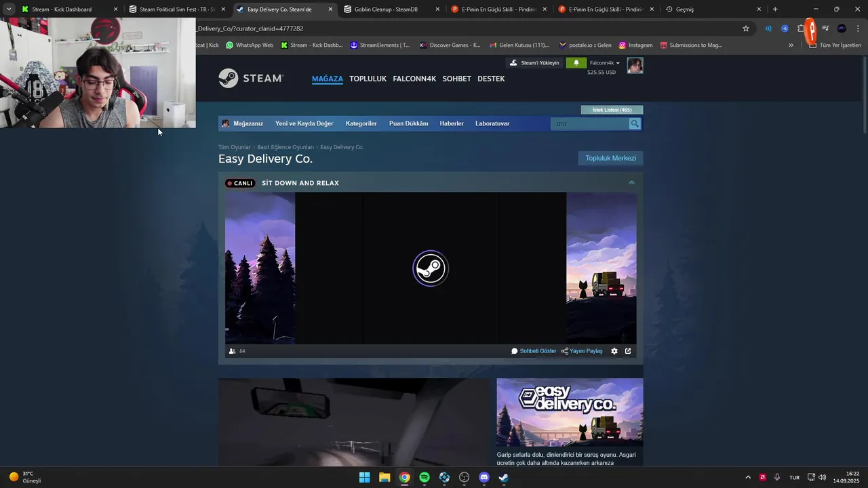Open File Explorer from taskbar
The height and width of the screenshot is (488, 868).
(x=384, y=477)
